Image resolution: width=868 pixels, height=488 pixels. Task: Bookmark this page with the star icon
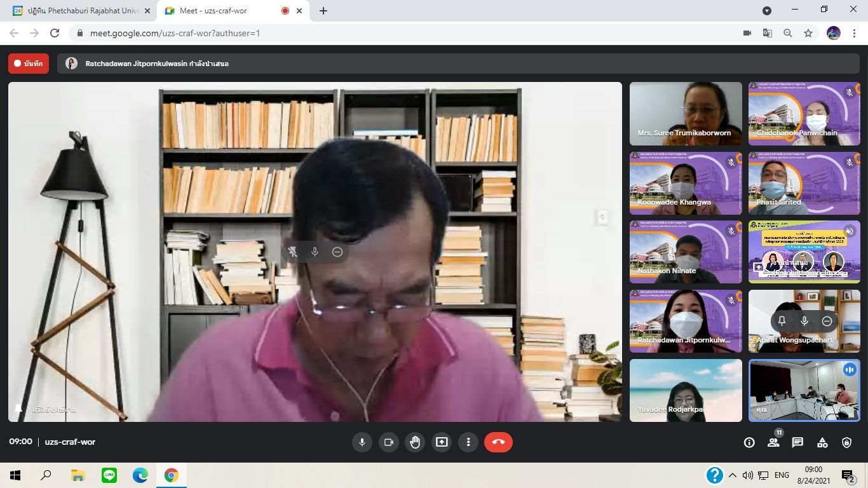[x=808, y=33]
